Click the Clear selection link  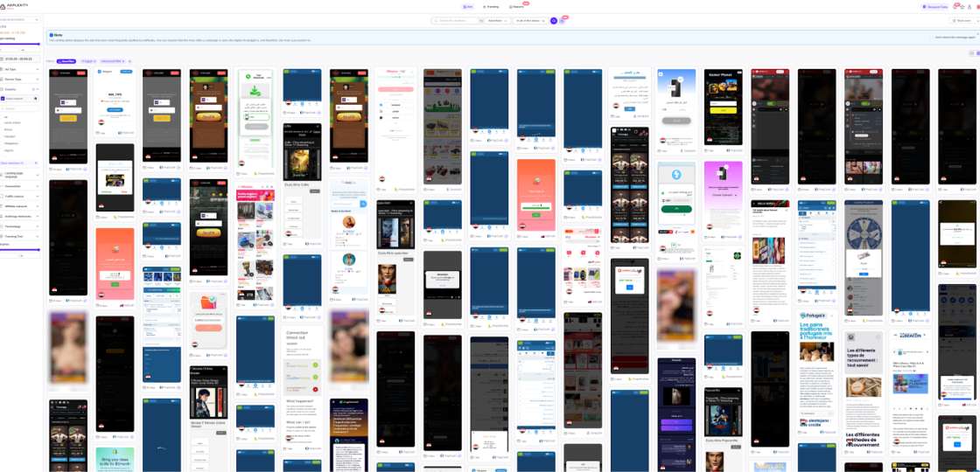pos(11,163)
